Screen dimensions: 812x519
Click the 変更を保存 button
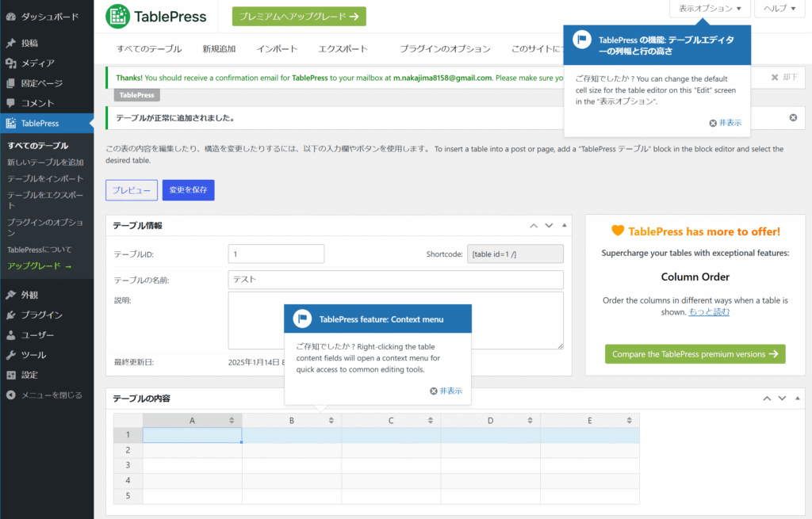pos(188,190)
